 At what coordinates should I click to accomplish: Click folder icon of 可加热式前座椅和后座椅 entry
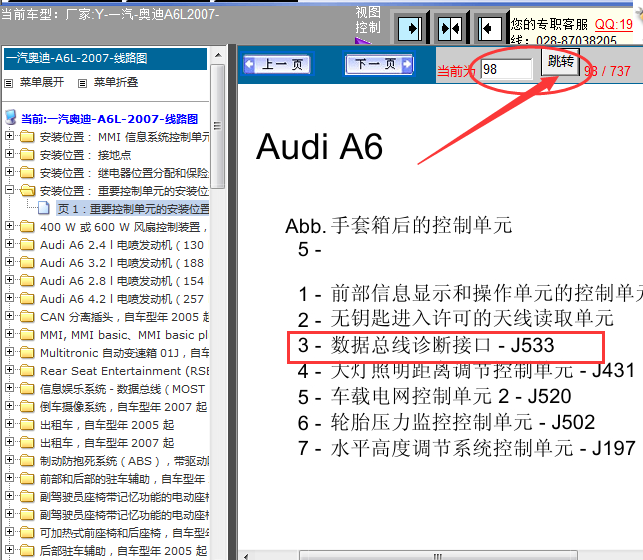tap(27, 533)
